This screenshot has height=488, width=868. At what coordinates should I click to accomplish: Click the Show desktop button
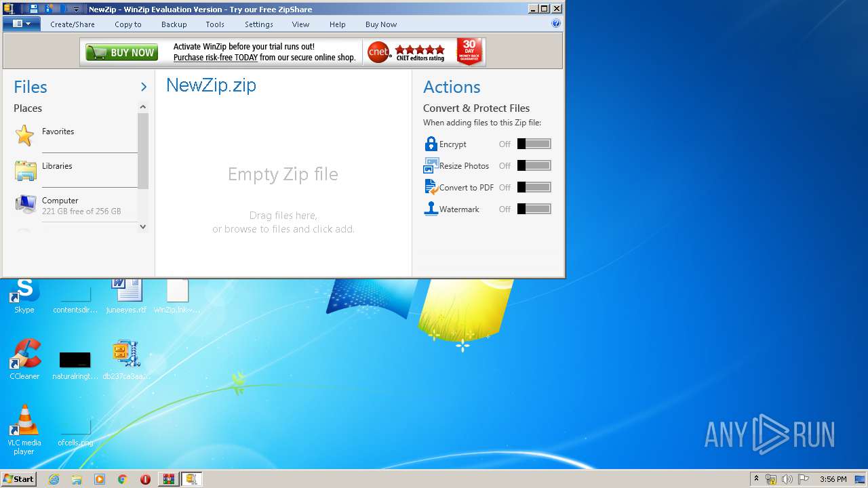861,479
